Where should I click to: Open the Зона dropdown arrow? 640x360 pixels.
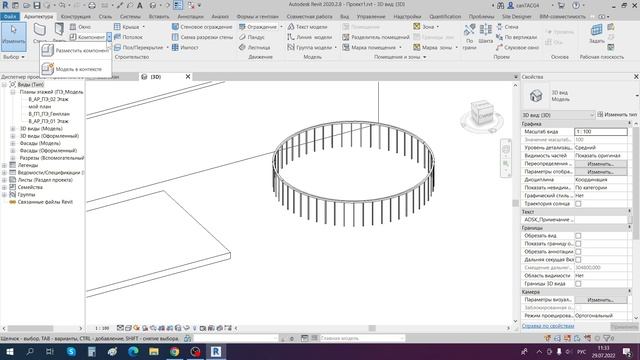tap(438, 27)
